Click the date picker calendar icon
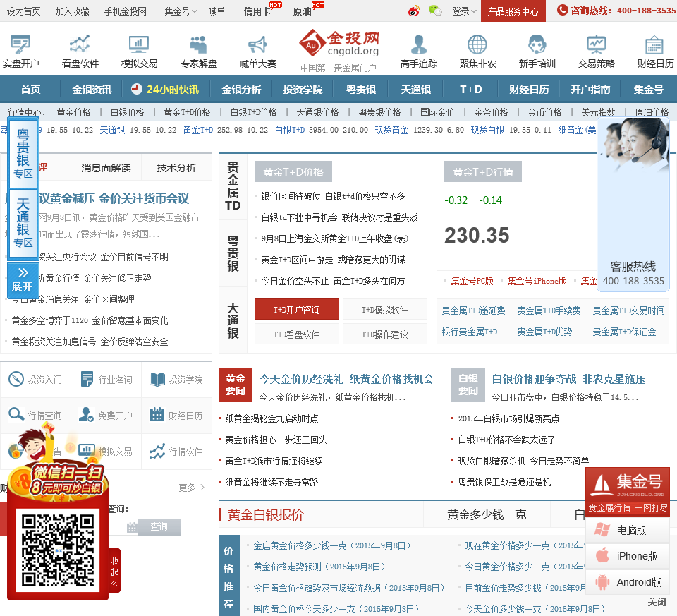The image size is (677, 616). point(132,527)
